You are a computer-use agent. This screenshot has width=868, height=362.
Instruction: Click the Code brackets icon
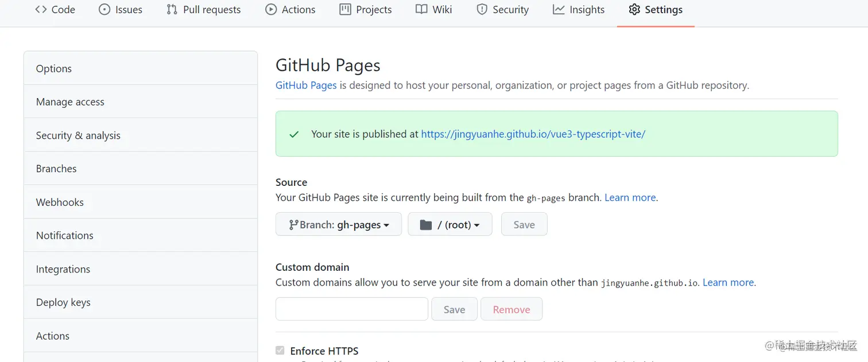[x=41, y=10]
